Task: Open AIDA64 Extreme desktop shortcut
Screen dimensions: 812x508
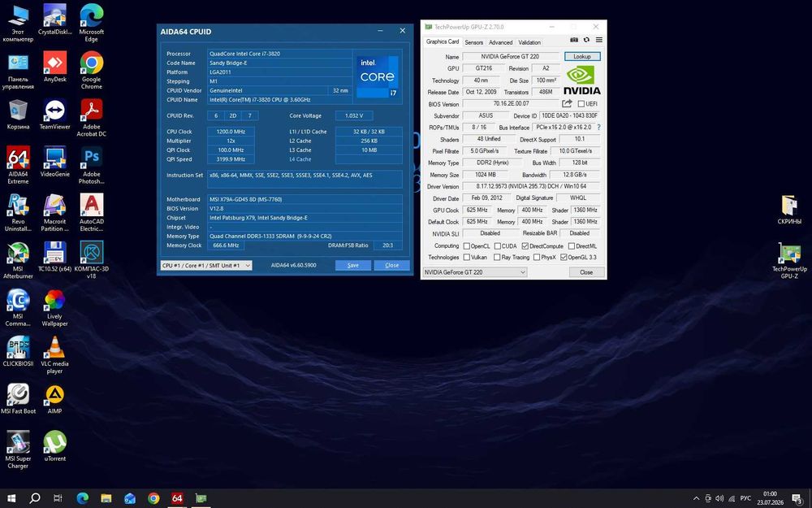Action: (x=18, y=165)
